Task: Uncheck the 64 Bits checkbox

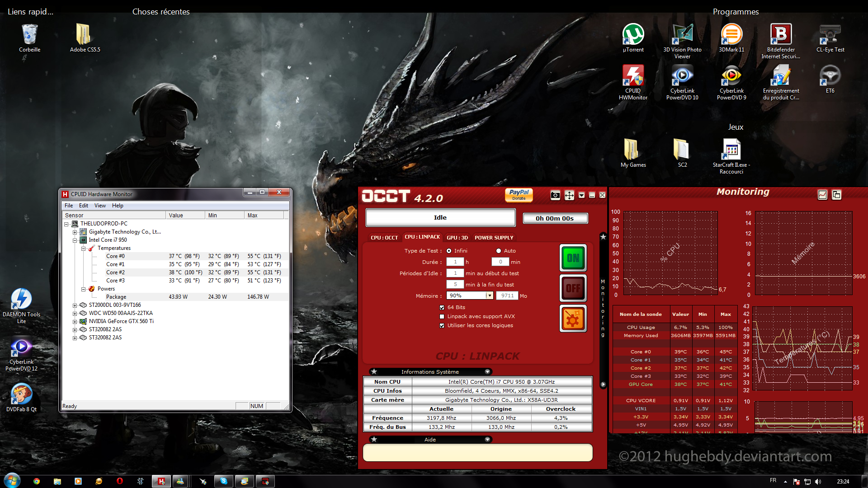Action: [442, 307]
